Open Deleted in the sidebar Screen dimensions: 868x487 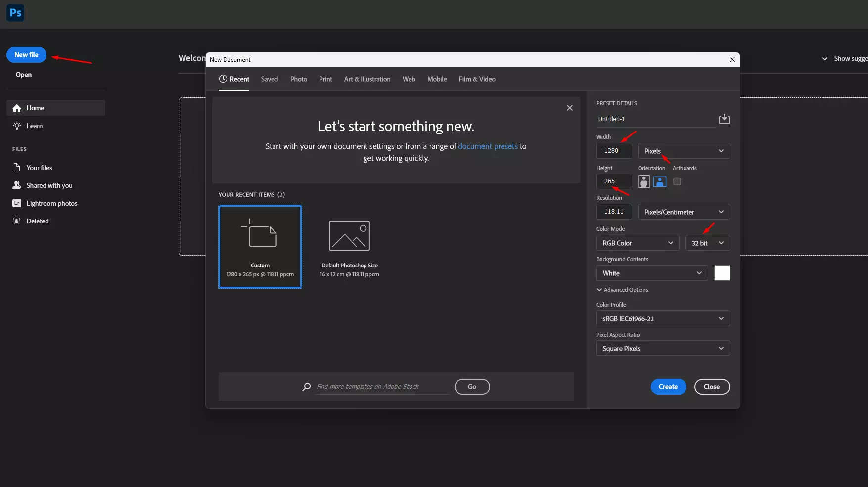pyautogui.click(x=56, y=221)
